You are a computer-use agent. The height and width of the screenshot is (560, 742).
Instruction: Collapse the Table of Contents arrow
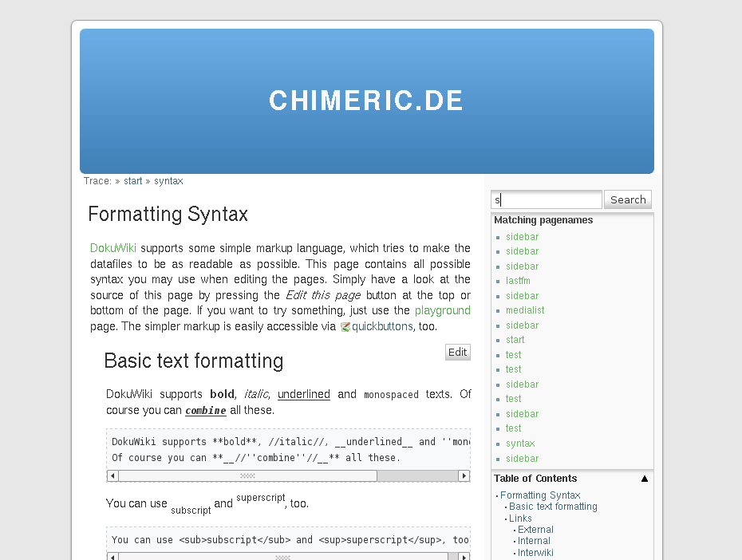tap(644, 479)
